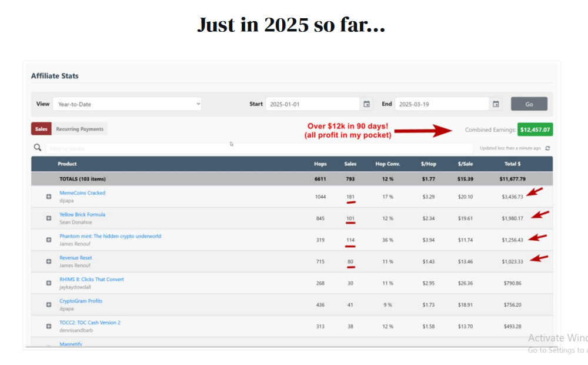Image resolution: width=588 pixels, height=365 pixels.
Task: Open the View Year-to-Date dropdown
Action: click(127, 104)
